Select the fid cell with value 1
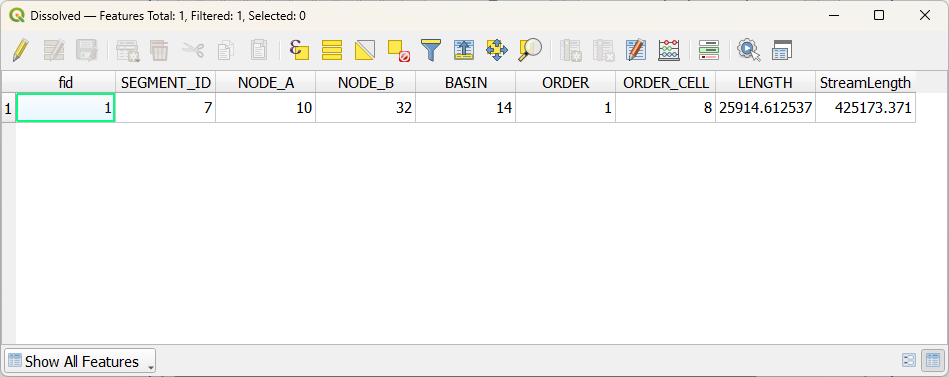 [x=66, y=108]
